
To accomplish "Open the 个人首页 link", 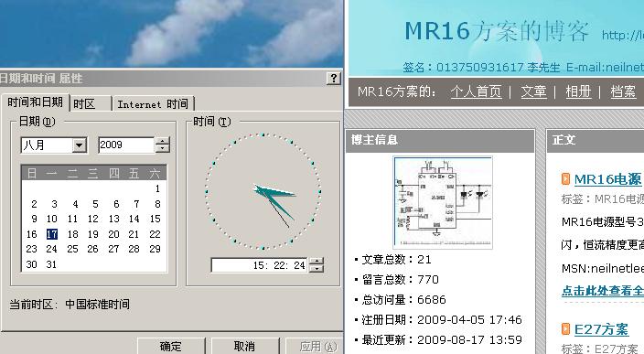I will point(476,91).
